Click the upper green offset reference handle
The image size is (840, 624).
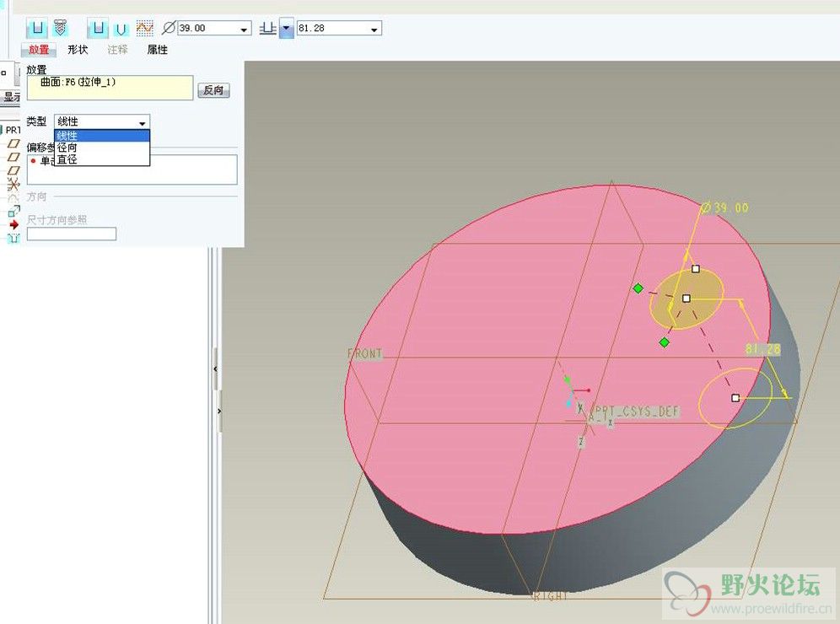click(638, 288)
